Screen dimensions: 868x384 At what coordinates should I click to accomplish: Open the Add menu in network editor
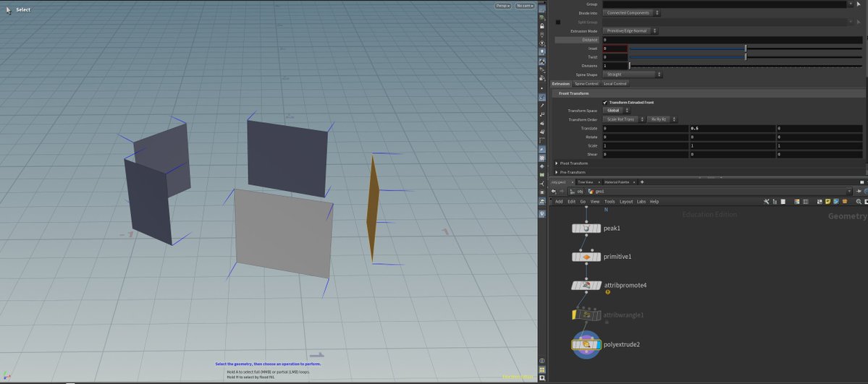[x=559, y=202]
